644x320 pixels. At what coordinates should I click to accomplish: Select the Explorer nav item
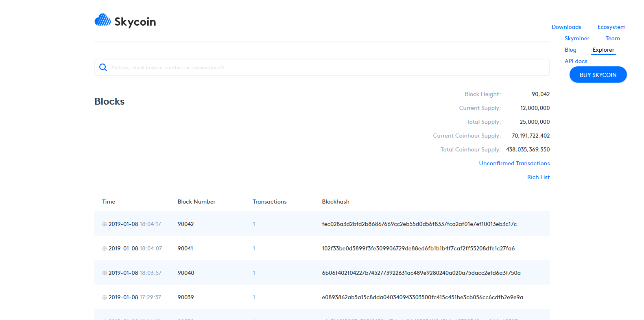[603, 50]
